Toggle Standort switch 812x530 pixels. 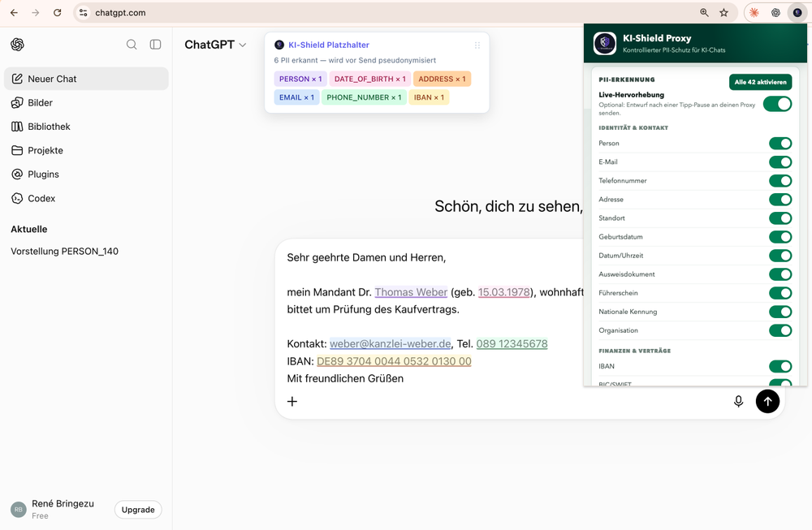(780, 218)
